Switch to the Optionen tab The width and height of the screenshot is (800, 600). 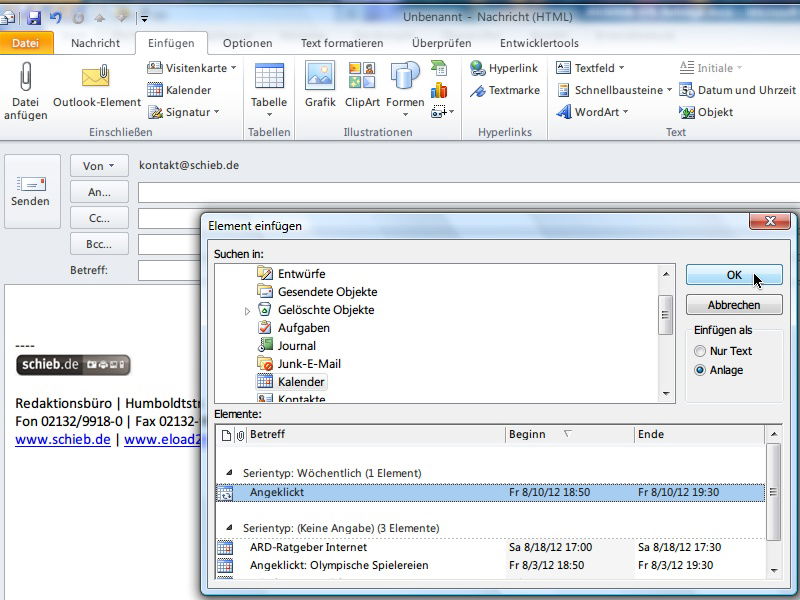coord(247,43)
